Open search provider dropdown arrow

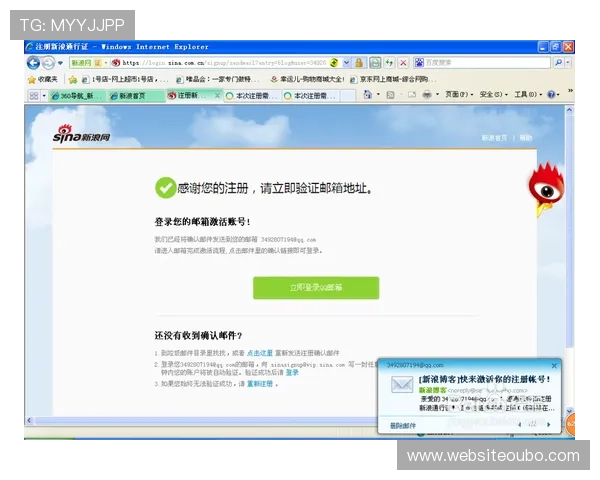pos(567,62)
